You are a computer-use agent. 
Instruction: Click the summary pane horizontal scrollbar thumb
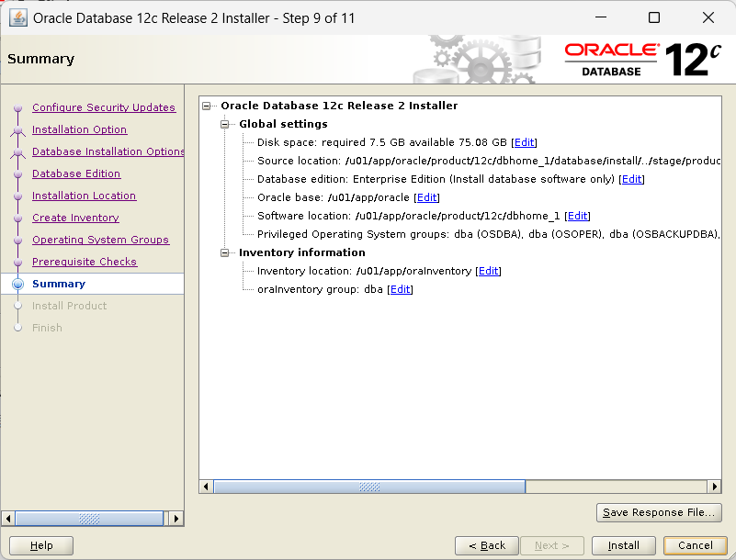pyautogui.click(x=369, y=487)
